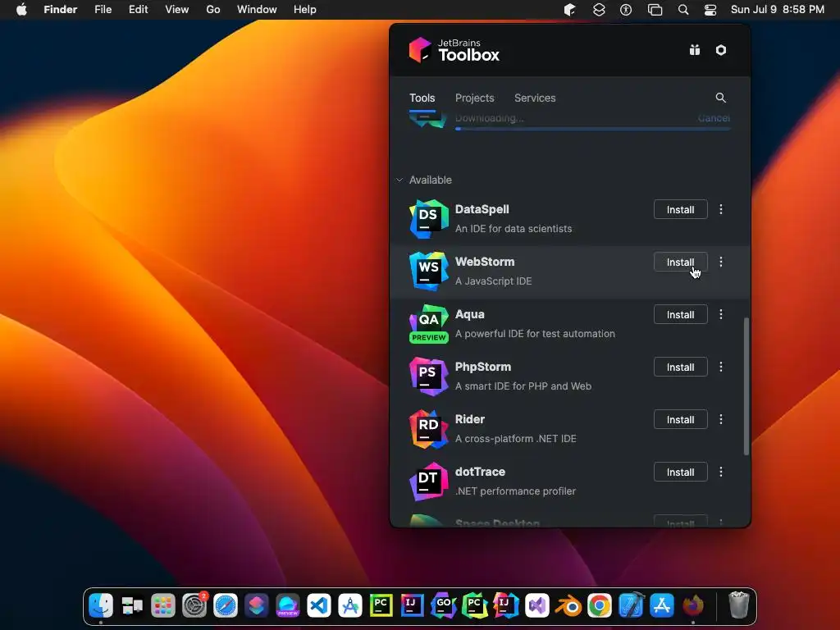
Task: Install Rider
Action: [x=680, y=419]
